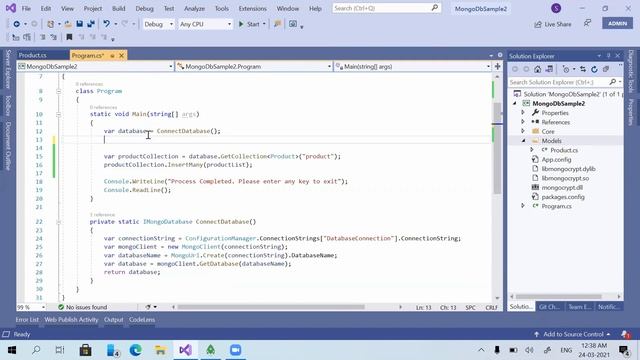The height and width of the screenshot is (360, 640).
Task: Click the Send Feedback icon
Action: (587, 23)
